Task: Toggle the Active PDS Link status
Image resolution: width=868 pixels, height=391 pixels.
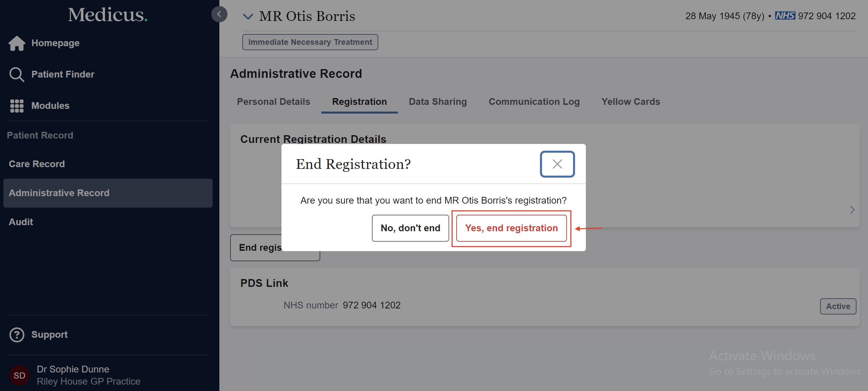Action: 838,306
